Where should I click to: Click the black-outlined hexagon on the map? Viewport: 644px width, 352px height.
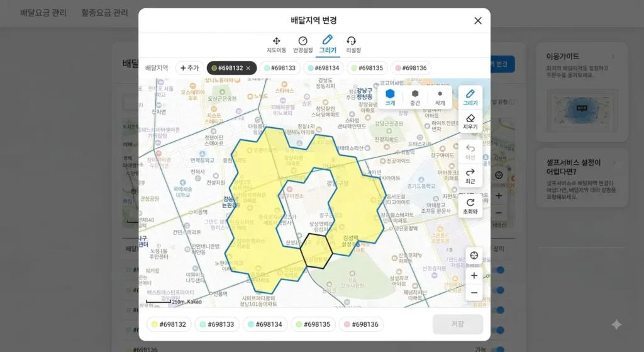point(316,251)
